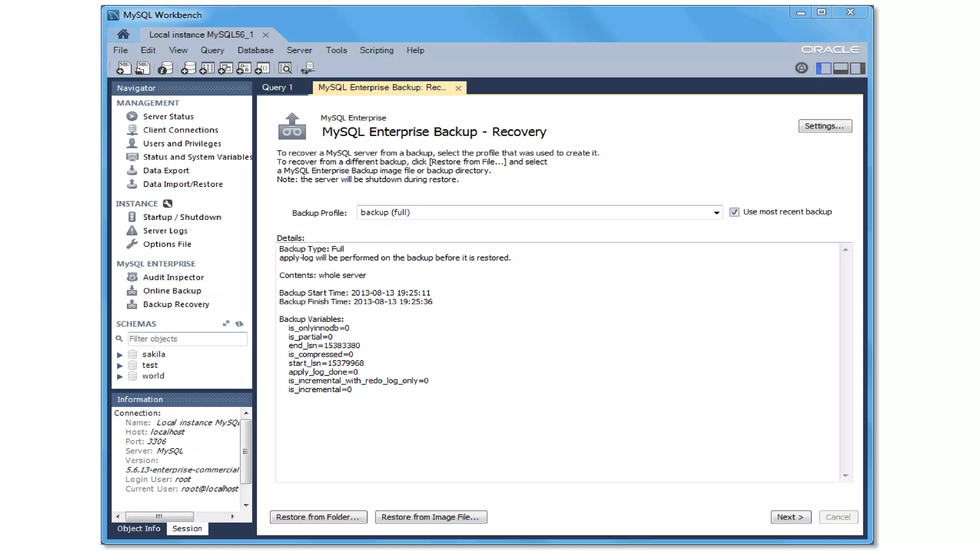
Task: Open the Query menu
Action: pos(212,50)
